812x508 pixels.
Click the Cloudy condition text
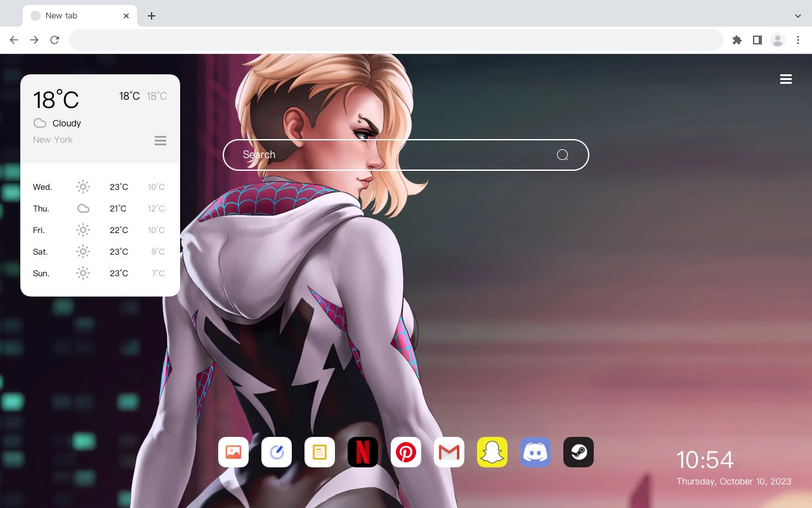[x=67, y=123]
